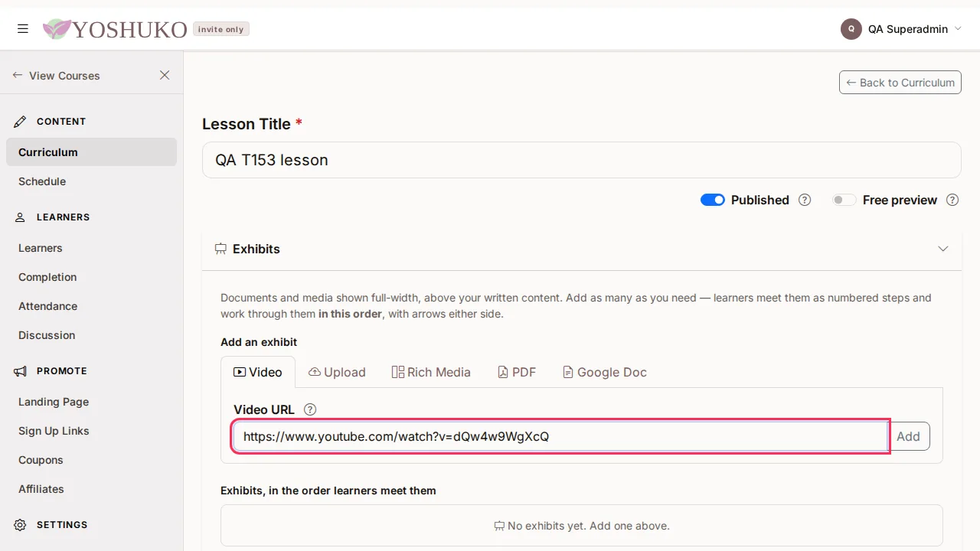Click the Free preview help icon
Viewport: 980px width, 551px height.
pos(952,200)
